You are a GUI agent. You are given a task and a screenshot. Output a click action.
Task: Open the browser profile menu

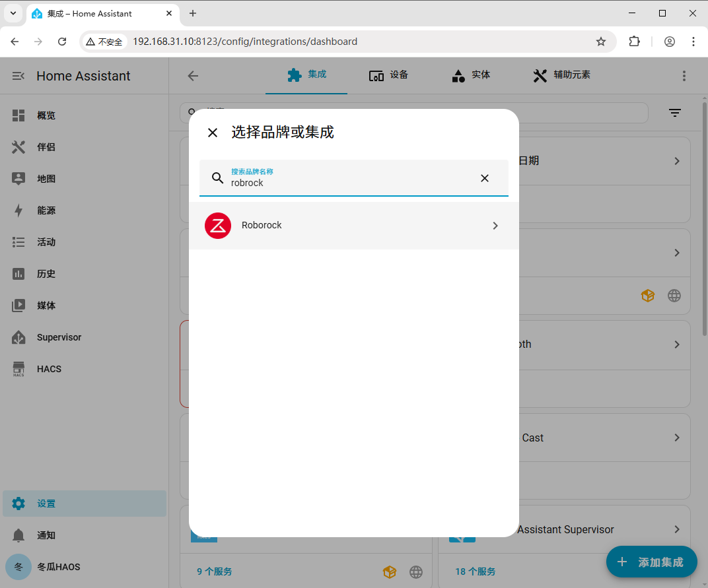pyautogui.click(x=670, y=42)
